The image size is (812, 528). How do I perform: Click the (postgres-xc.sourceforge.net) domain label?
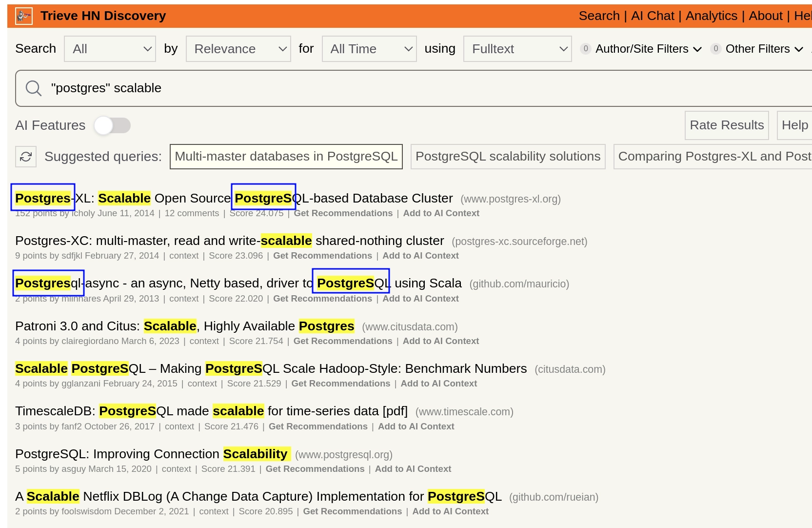pyautogui.click(x=519, y=242)
